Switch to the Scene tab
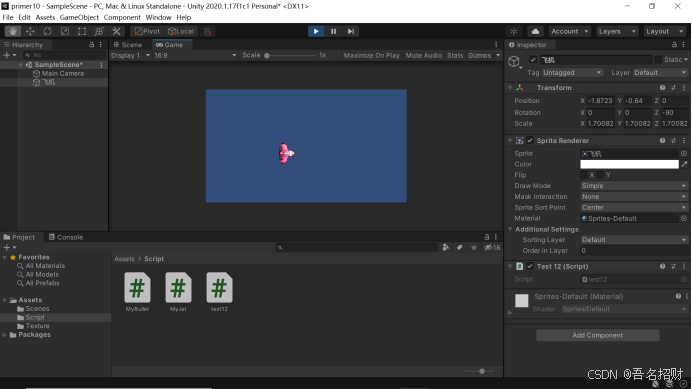This screenshot has height=389, width=692. (x=128, y=45)
